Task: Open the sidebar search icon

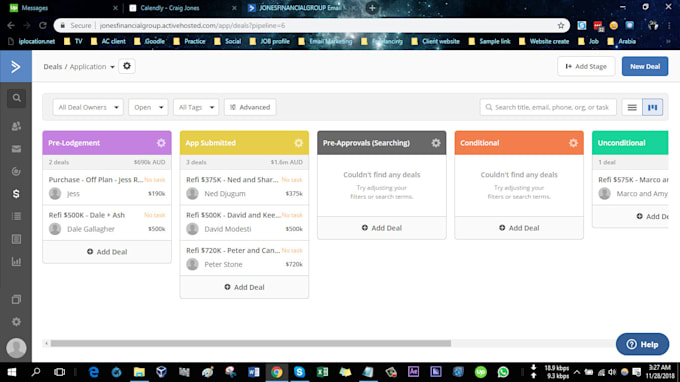Action: [x=16, y=98]
